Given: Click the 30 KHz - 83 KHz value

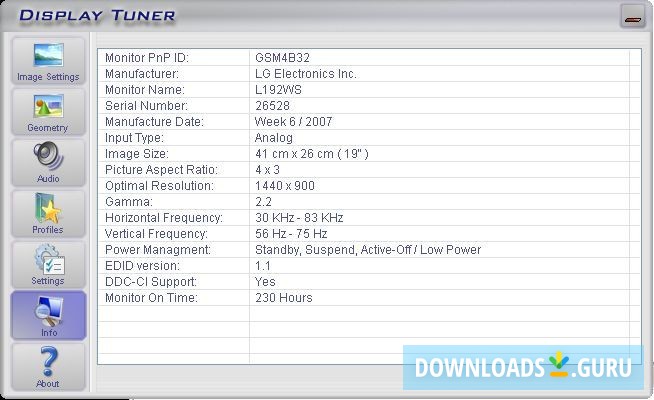Looking at the screenshot, I should (x=299, y=218).
